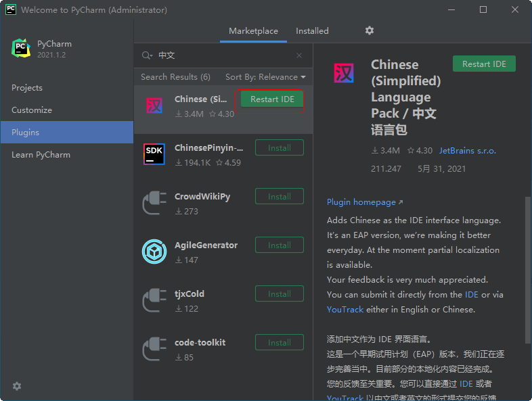Select ChinesePinyin-... plugin name
This screenshot has height=401, width=532.
(x=208, y=148)
